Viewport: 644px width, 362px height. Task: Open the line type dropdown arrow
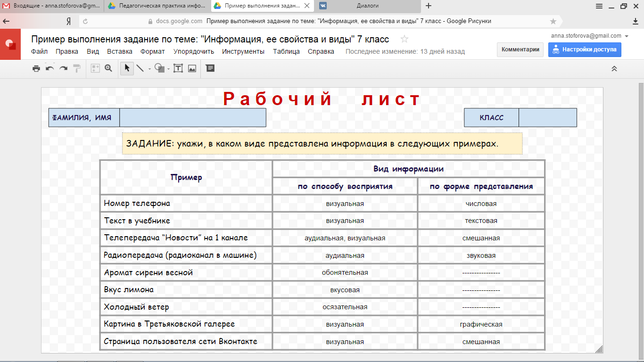(149, 69)
